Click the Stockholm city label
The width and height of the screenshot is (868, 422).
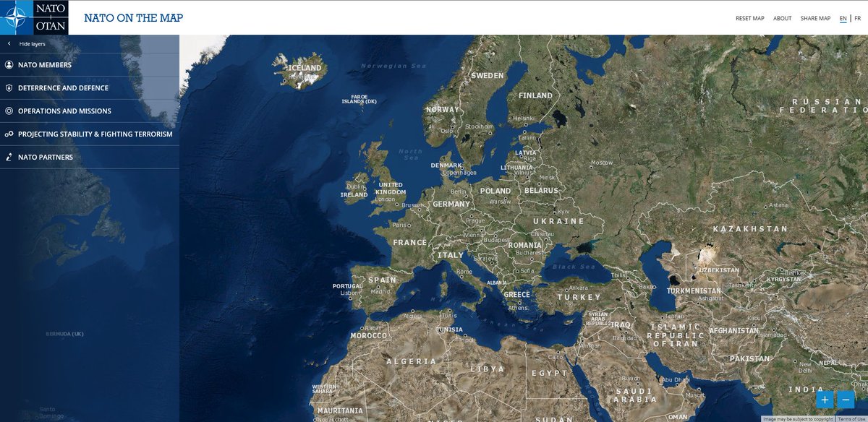point(479,126)
